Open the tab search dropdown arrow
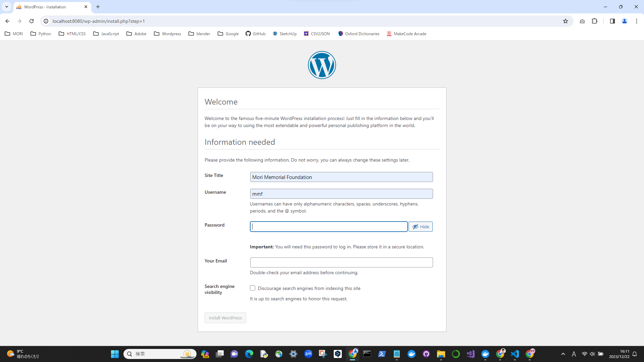644x362 pixels. 6,7
